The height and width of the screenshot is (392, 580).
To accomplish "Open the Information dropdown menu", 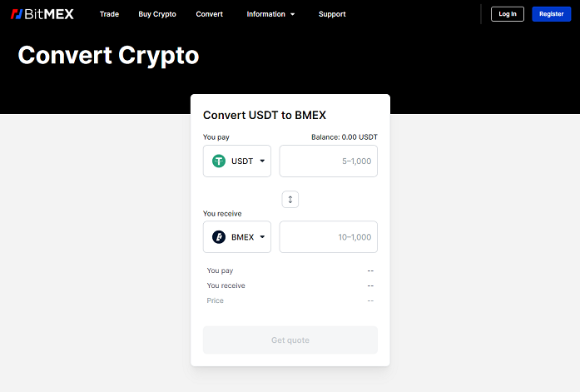I will click(270, 14).
